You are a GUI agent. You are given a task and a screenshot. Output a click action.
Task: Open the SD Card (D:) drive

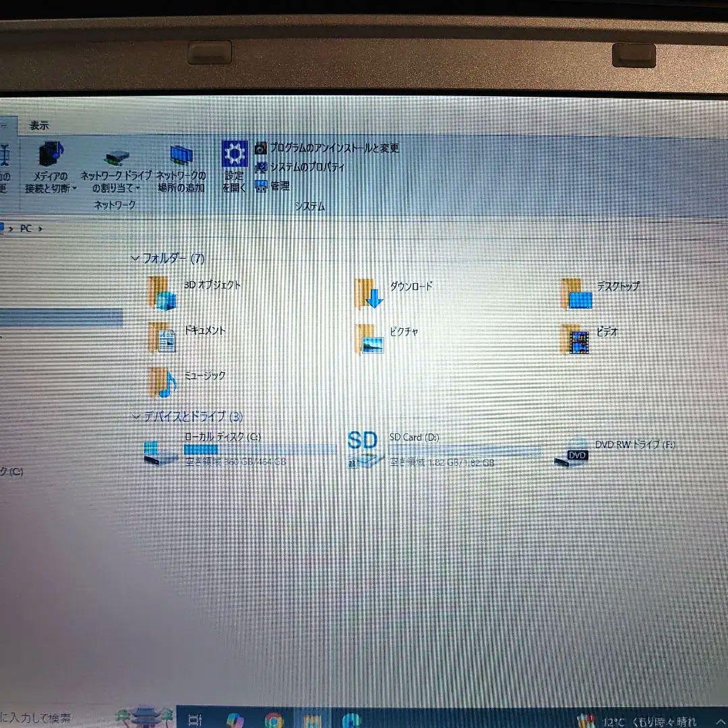[x=363, y=450]
